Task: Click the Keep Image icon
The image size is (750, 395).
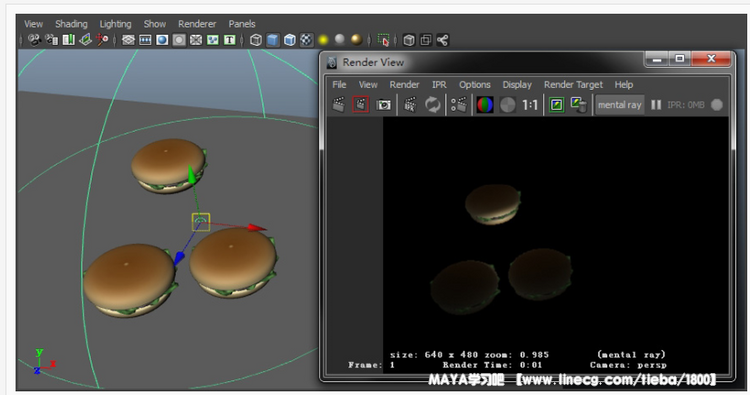Action: (556, 105)
